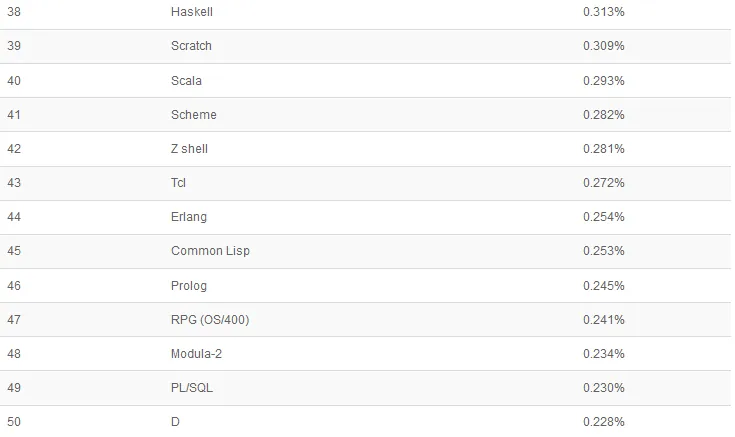Click Haskell's 0.313% rating value
The image size is (735, 437).
604,12
